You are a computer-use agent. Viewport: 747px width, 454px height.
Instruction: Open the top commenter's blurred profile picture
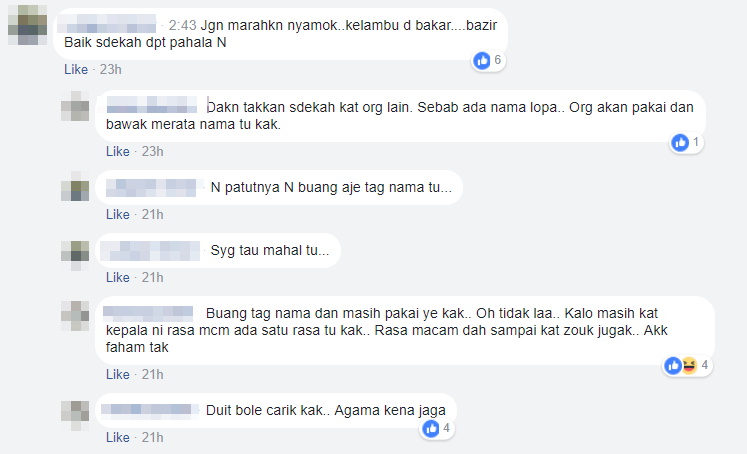28,25
